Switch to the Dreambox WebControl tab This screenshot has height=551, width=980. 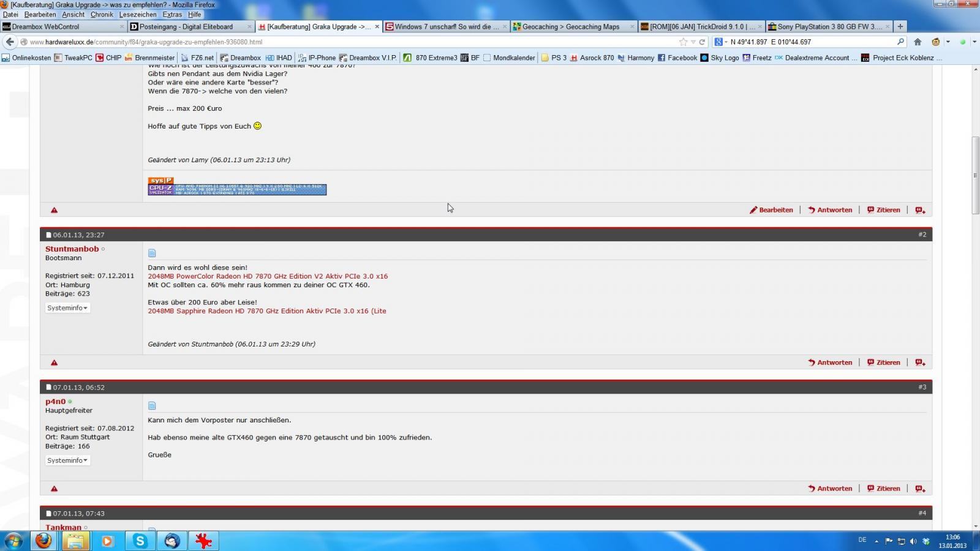(x=64, y=26)
